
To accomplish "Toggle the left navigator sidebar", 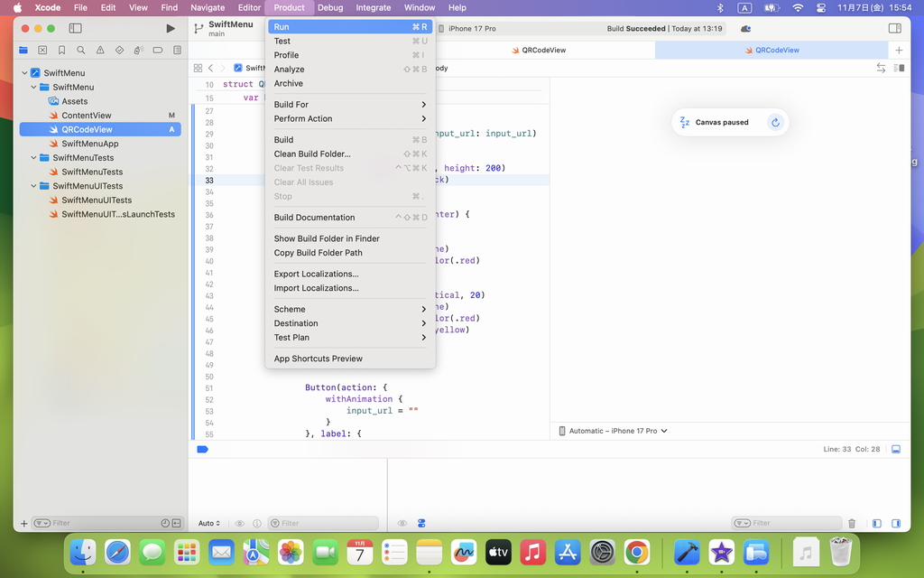I will click(75, 29).
